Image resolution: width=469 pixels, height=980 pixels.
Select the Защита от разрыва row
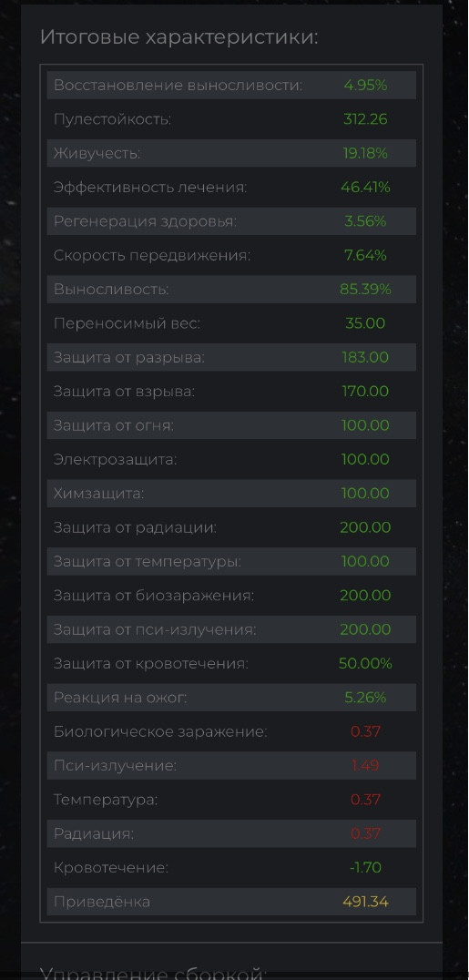pyautogui.click(x=231, y=358)
